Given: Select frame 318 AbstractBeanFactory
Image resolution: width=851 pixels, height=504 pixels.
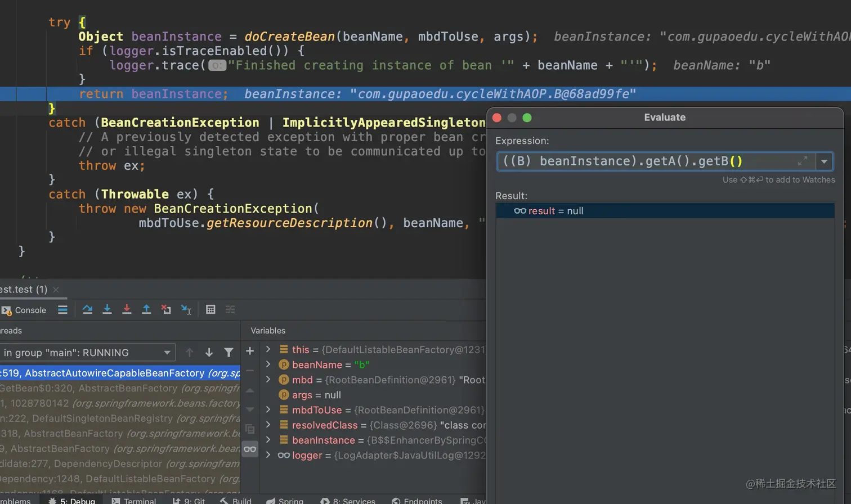Looking at the screenshot, I should (120, 434).
